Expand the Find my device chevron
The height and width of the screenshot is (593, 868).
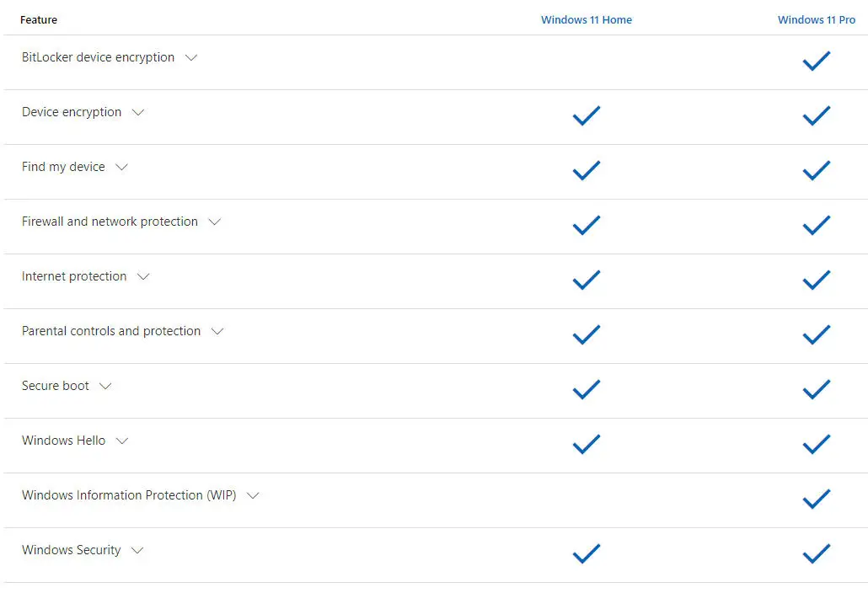pos(121,167)
